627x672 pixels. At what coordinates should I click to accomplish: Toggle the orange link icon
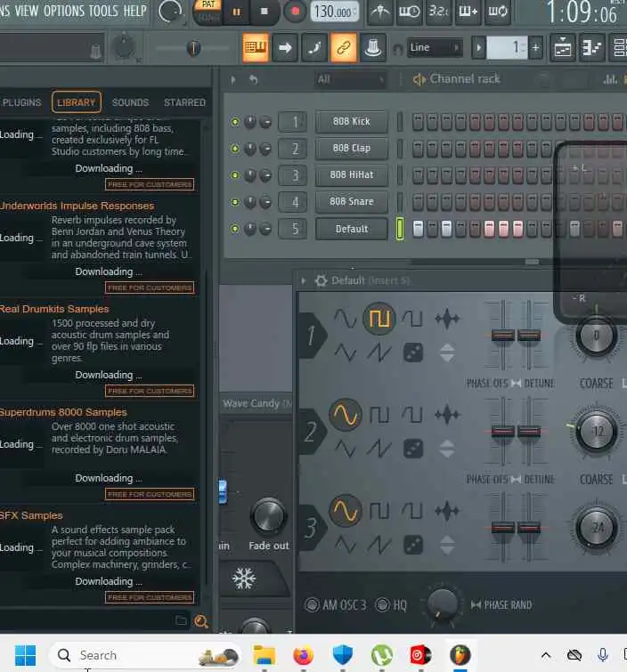coord(344,47)
